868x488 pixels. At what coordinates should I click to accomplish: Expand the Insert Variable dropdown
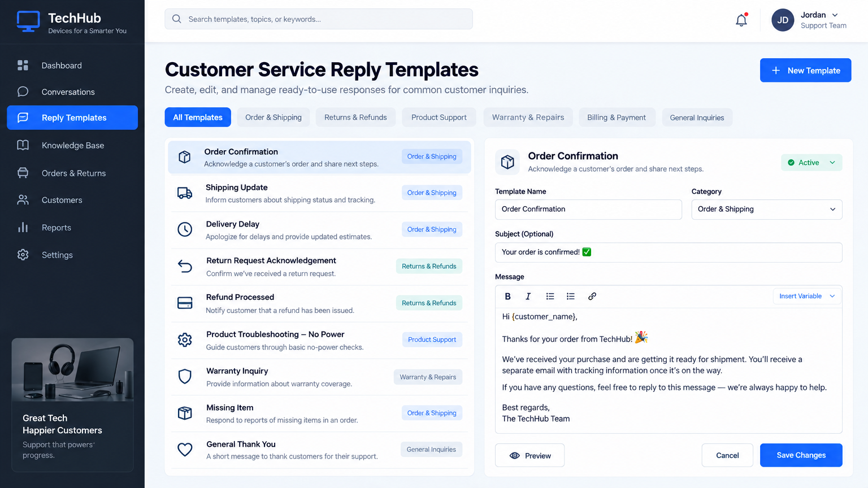coord(807,297)
